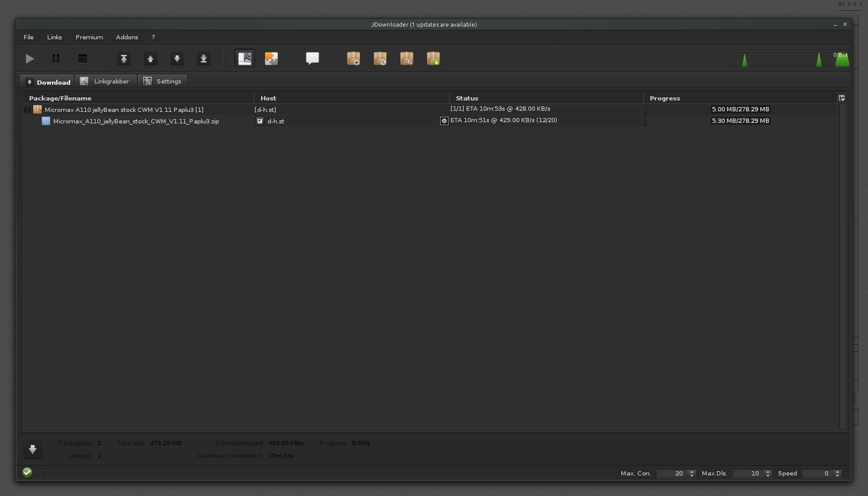
Task: Switch to the Linkgrabber tab
Action: pos(106,81)
